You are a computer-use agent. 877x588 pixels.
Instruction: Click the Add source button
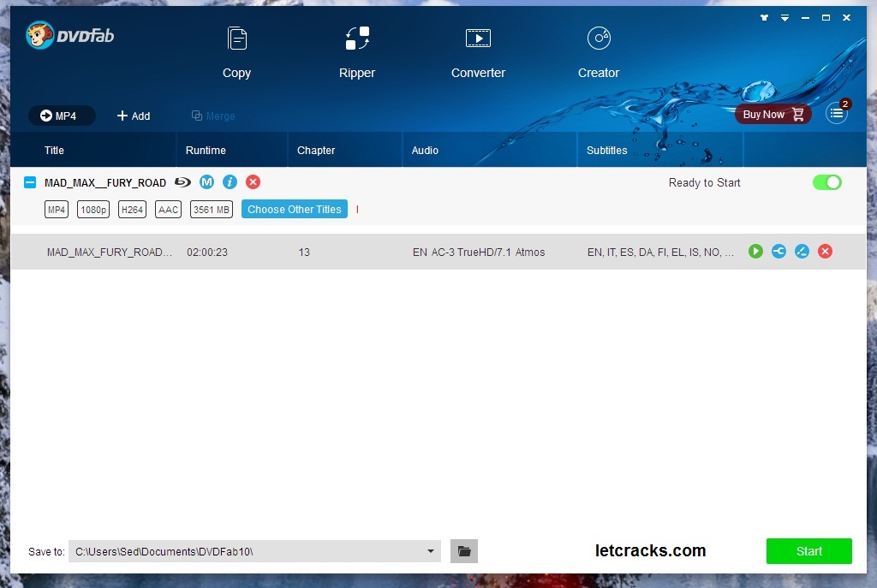point(133,116)
